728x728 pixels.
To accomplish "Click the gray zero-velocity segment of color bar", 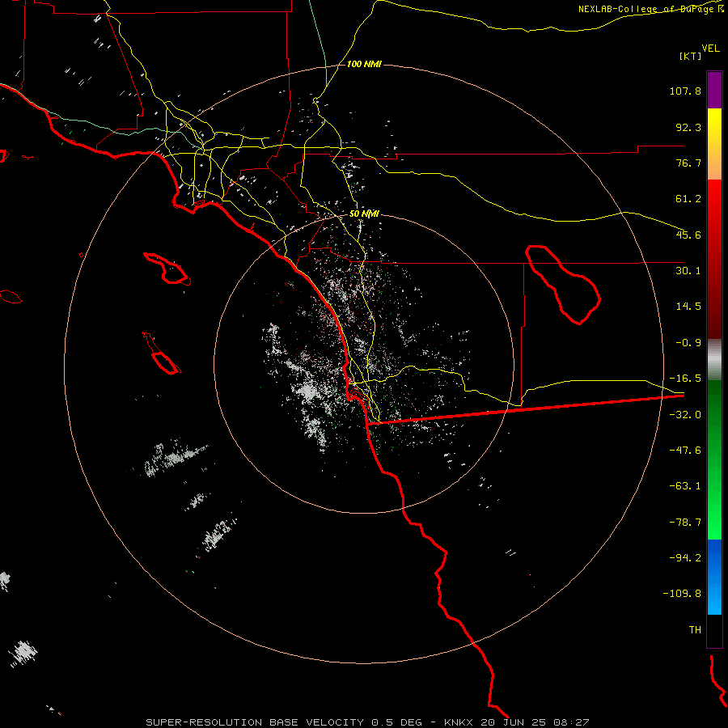I will point(714,360).
